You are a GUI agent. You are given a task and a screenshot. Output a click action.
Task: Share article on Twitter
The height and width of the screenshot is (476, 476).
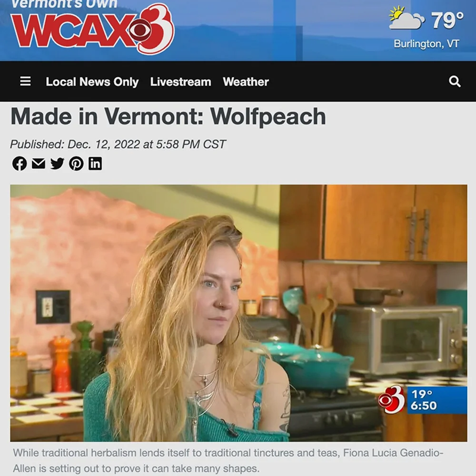point(57,164)
